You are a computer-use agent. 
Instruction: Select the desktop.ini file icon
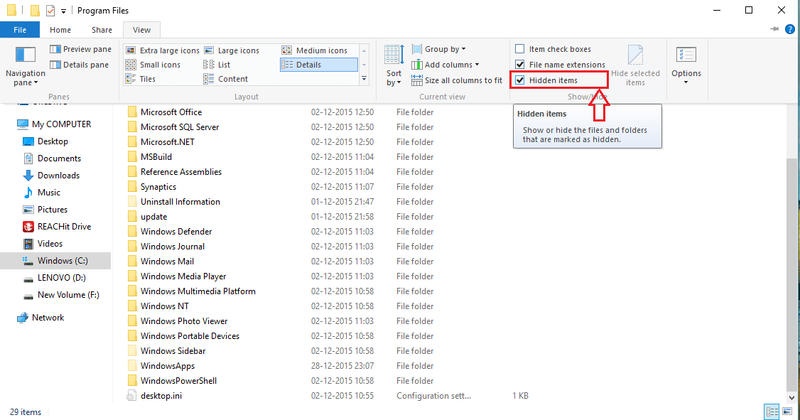point(132,396)
